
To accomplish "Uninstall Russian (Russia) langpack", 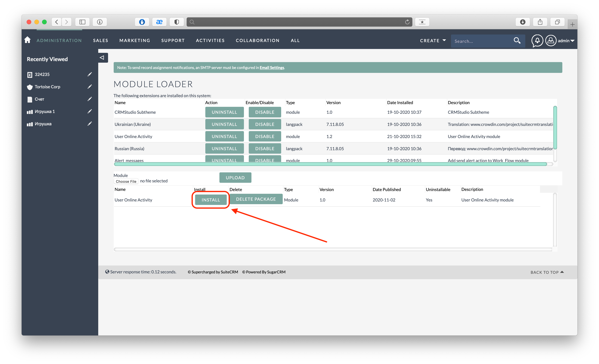I will [224, 149].
